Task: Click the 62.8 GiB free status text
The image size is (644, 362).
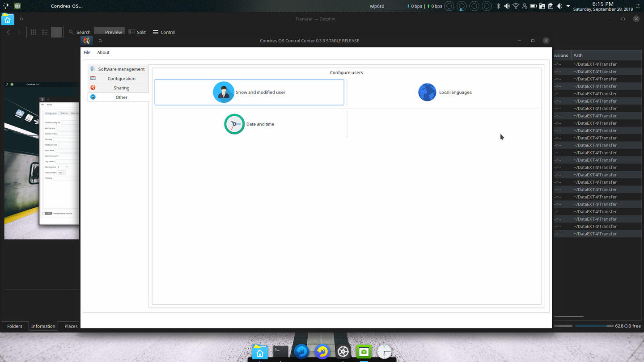Action: click(628, 326)
